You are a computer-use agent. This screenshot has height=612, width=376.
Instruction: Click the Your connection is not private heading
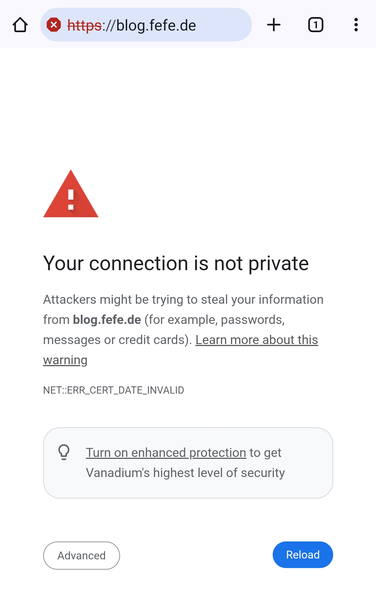click(x=176, y=263)
